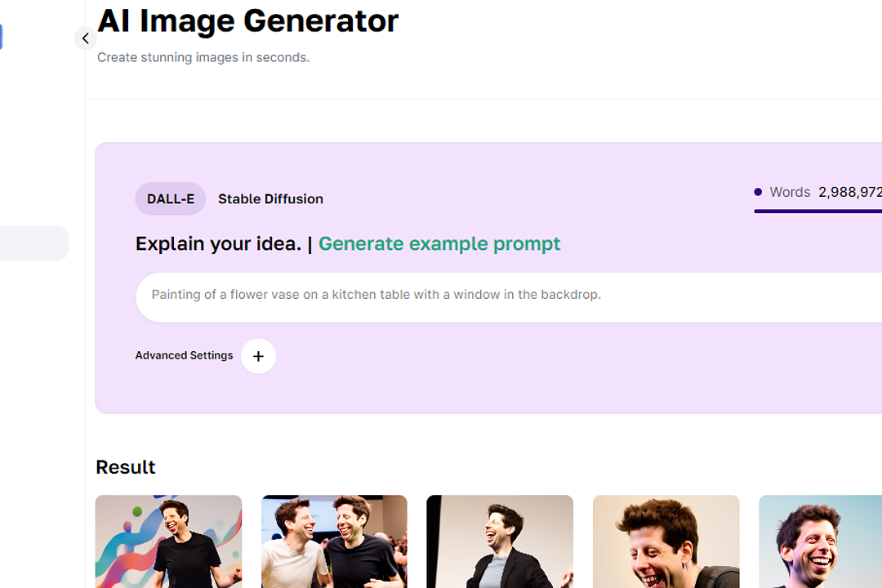Open the result with blue sky background

point(820,541)
